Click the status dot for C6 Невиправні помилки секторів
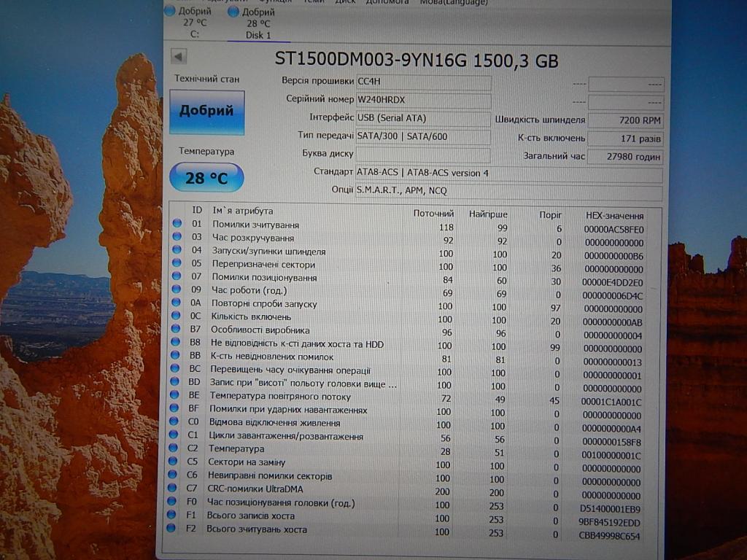This screenshot has height=560, width=747. coord(172,474)
